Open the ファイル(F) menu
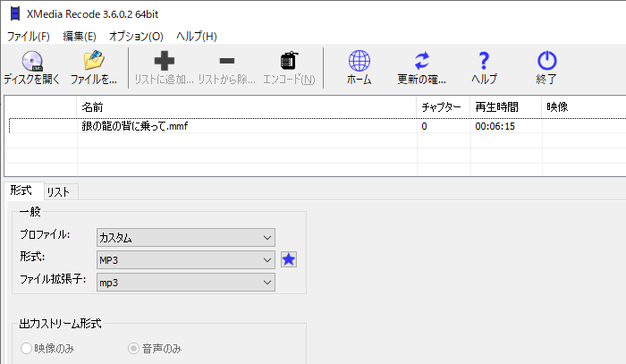The height and width of the screenshot is (364, 626). coord(29,37)
